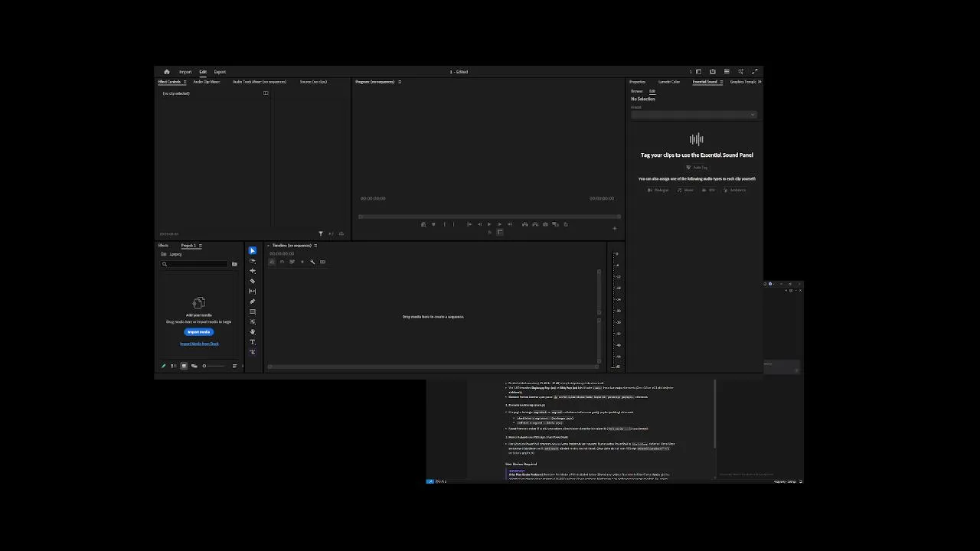Switch the Project panel to Icon view
980x551 pixels.
[184, 366]
